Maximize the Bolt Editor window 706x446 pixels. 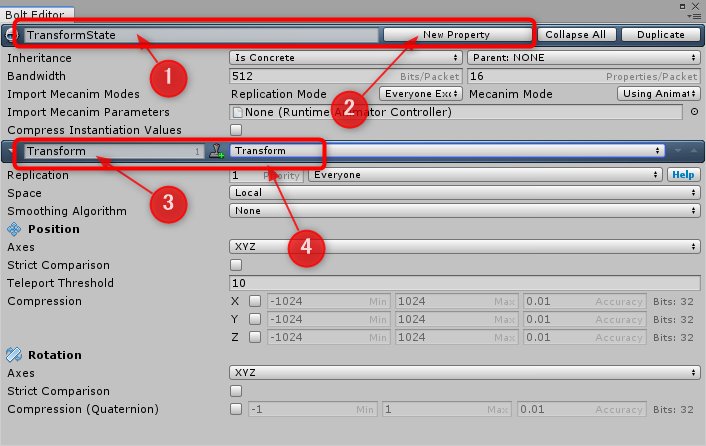tap(683, 6)
